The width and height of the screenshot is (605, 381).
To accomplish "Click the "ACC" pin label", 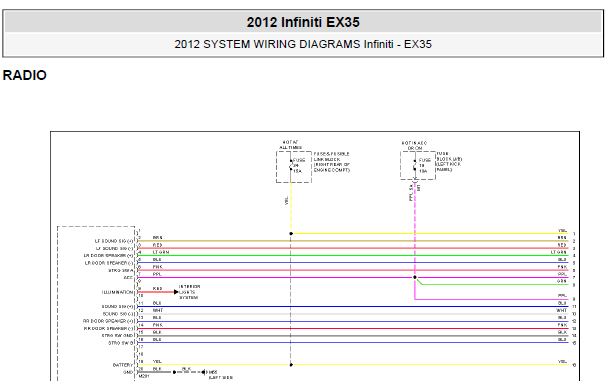I will pos(128,278).
